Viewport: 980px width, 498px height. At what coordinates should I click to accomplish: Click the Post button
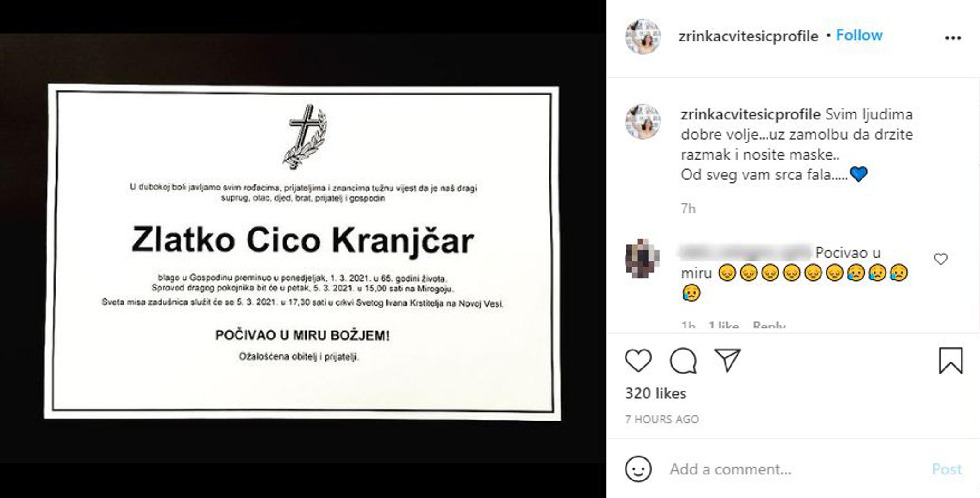946,469
